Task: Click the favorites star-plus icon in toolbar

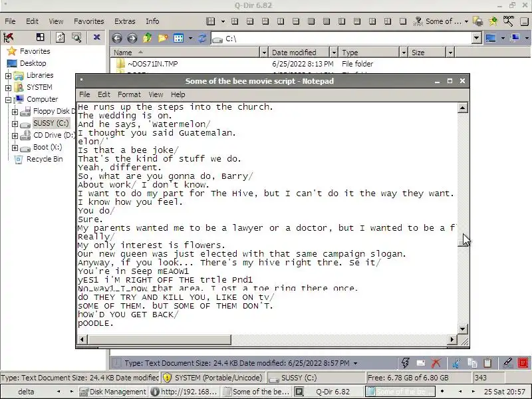Action: [x=493, y=21]
